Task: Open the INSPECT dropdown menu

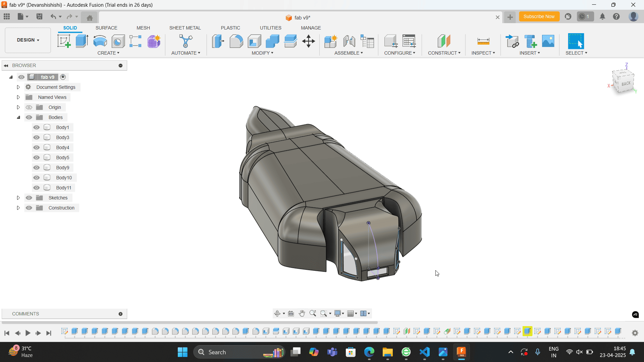Action: [x=483, y=53]
